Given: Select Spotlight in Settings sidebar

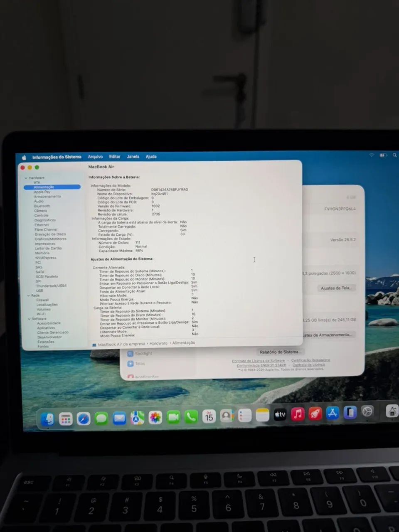Looking at the screenshot, I should [x=143, y=353].
